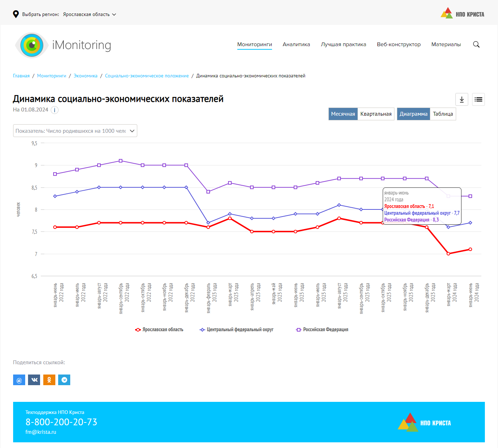Image resolution: width=498 pixels, height=448 pixels.
Task: Click the fm@krista.ru support email
Action: coord(41,432)
